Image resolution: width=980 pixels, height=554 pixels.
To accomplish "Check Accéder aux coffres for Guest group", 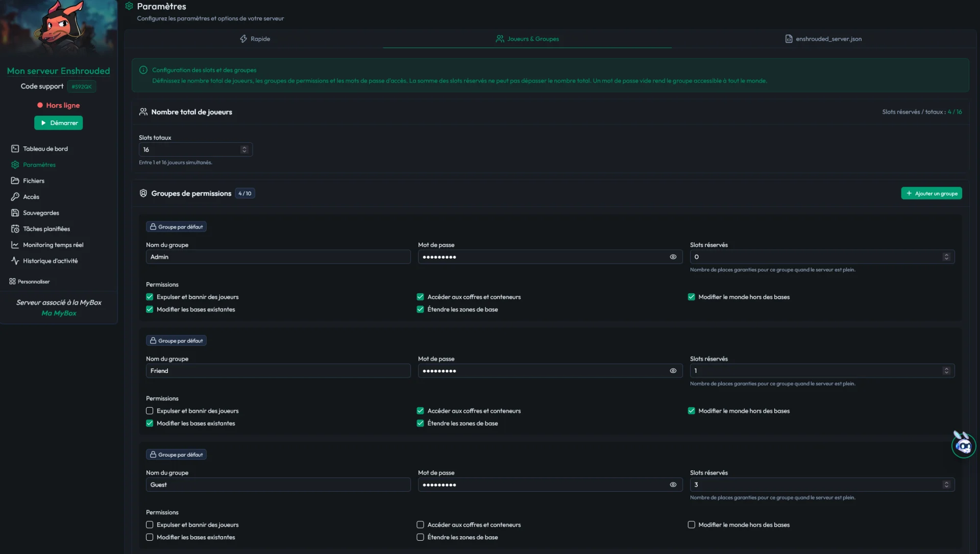I will 420,524.
